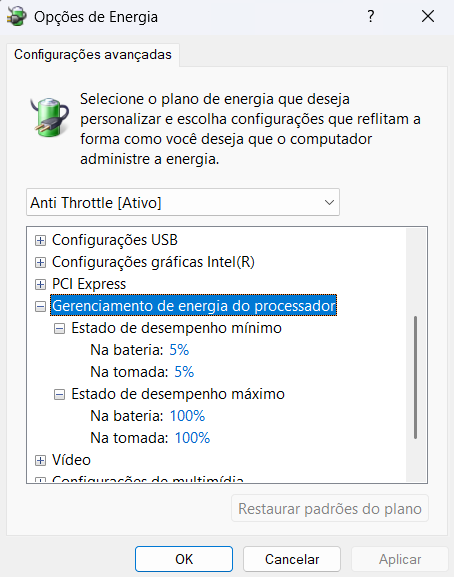Collapse Estado de desempenho mínimo

coord(59,328)
